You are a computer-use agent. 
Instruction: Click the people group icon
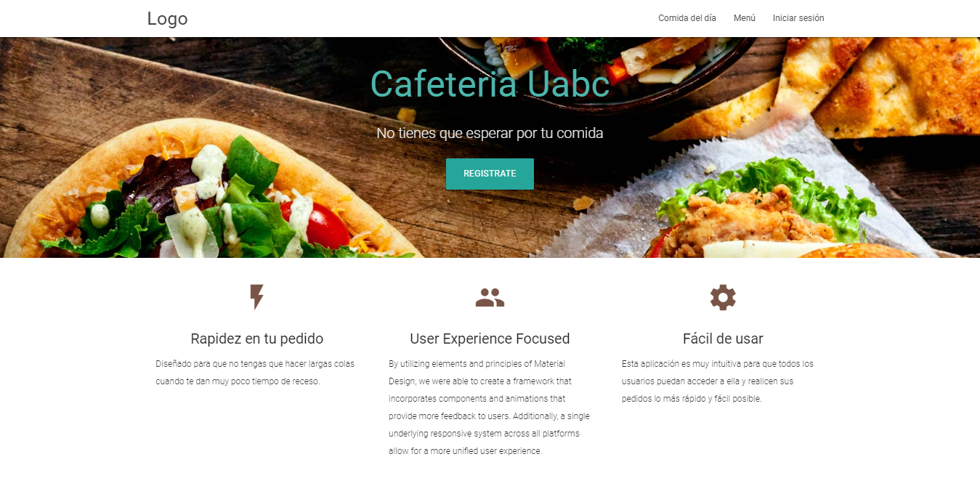tap(490, 297)
